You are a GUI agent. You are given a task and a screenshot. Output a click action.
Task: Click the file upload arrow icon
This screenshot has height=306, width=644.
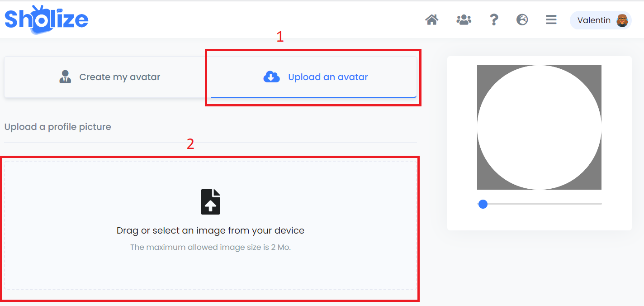pos(210,202)
